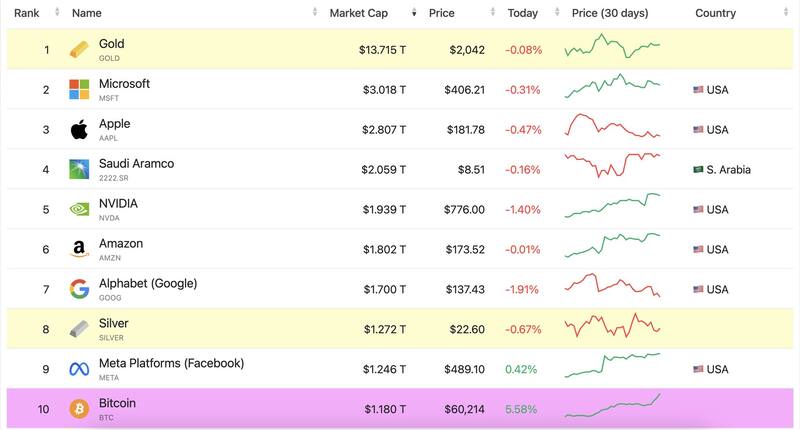Click the NVIDIA logo icon
Image resolution: width=800 pixels, height=430 pixels.
click(x=79, y=210)
